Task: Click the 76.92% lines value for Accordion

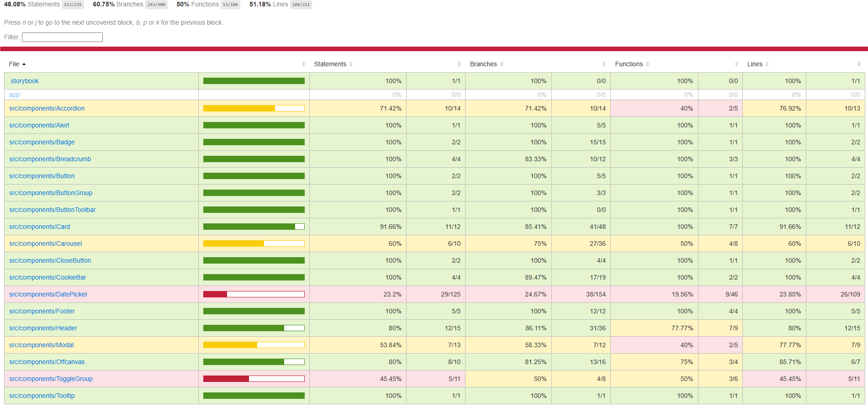Action: coord(790,108)
